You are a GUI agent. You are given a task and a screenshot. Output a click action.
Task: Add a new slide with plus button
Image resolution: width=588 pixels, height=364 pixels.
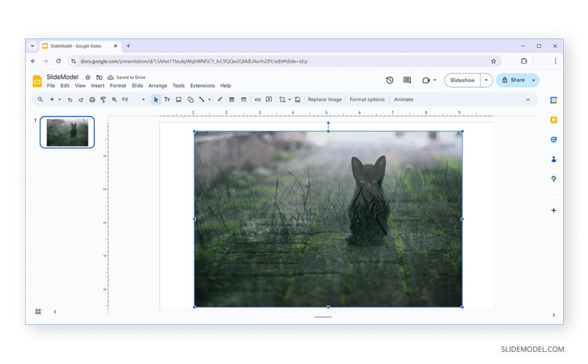coord(52,100)
